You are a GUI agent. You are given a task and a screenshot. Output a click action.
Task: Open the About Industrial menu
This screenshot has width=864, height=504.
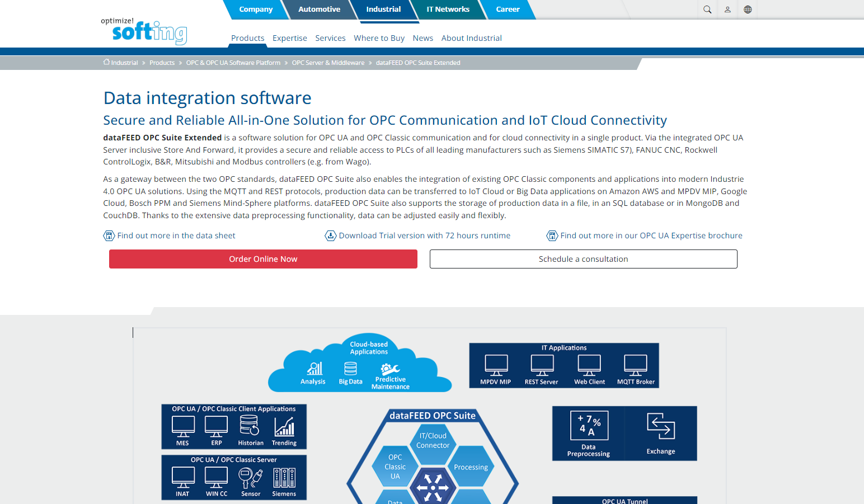click(x=472, y=38)
